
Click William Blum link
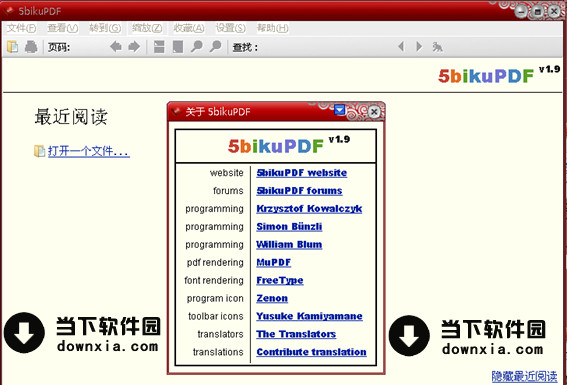[289, 245]
